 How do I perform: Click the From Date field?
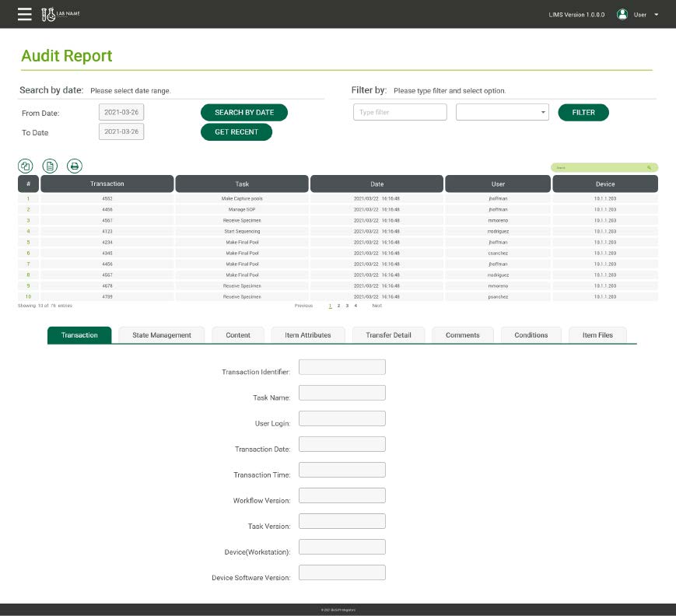pyautogui.click(x=121, y=112)
